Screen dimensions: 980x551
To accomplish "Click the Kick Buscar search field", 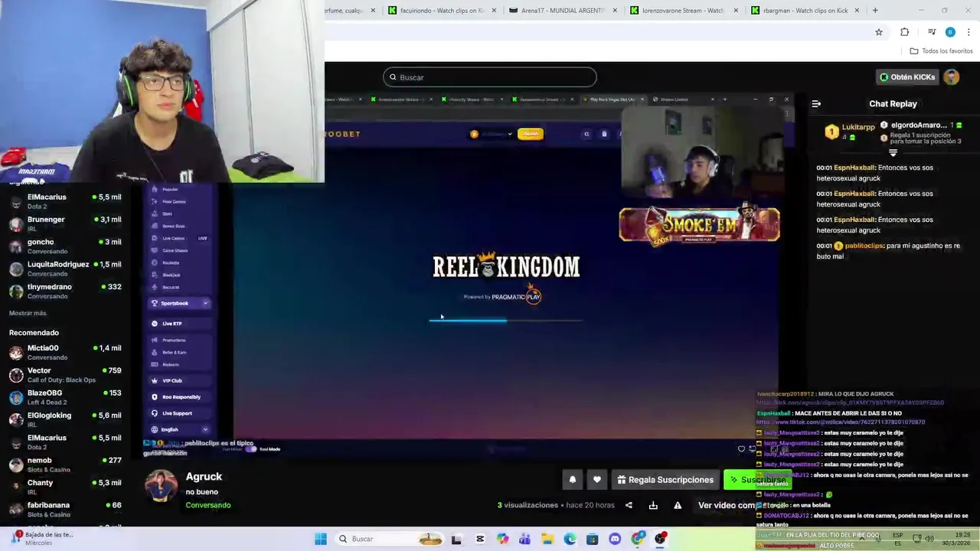I will (490, 77).
